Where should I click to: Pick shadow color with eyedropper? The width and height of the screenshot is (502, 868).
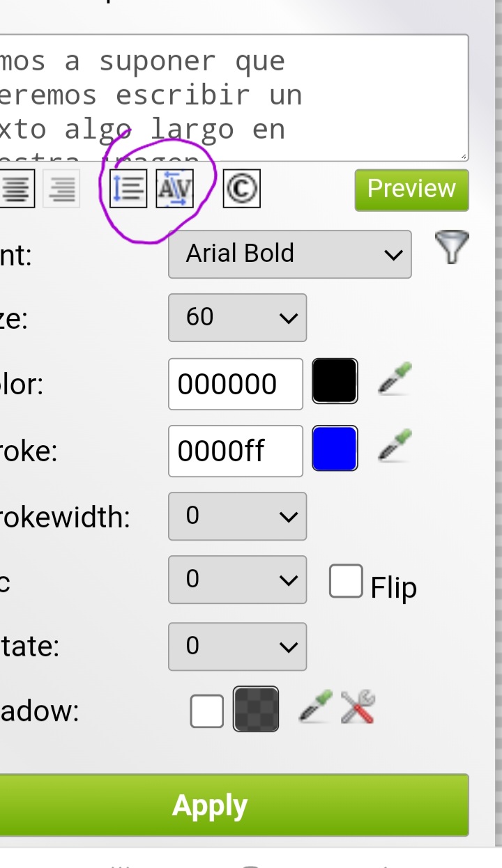[x=315, y=708]
